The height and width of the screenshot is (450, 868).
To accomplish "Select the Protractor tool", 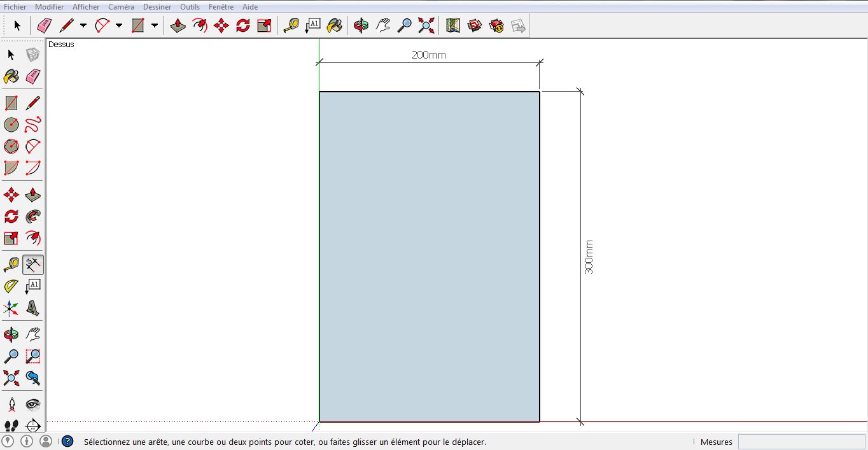I will coord(11,286).
